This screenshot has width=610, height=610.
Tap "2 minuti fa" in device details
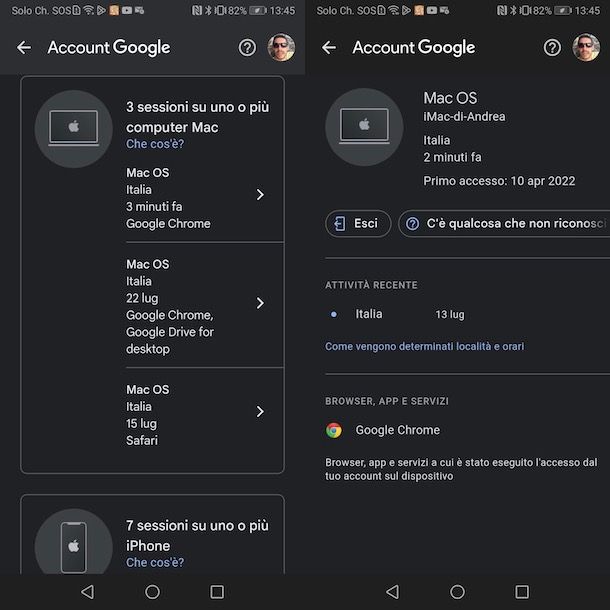[x=452, y=157]
